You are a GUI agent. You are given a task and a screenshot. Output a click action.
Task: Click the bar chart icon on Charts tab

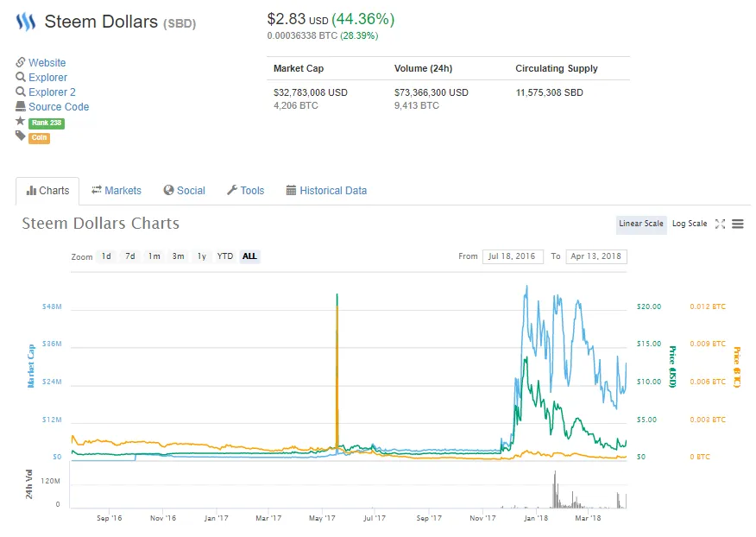point(31,191)
